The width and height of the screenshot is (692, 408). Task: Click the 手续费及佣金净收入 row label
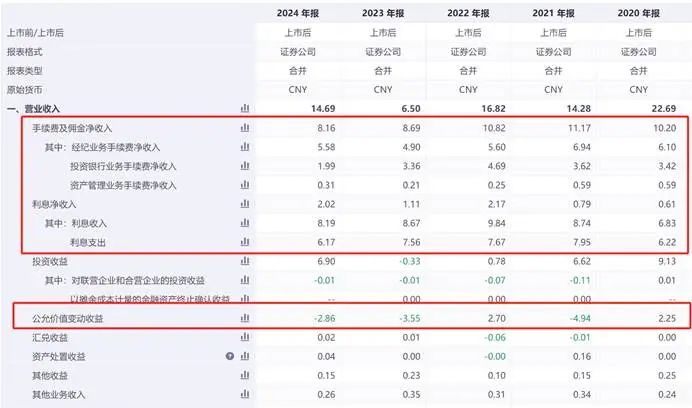pyautogui.click(x=72, y=128)
